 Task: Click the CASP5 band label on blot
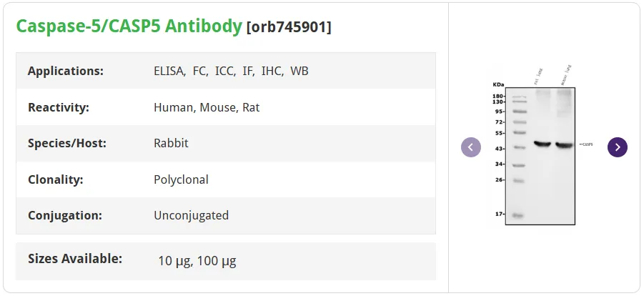(587, 144)
